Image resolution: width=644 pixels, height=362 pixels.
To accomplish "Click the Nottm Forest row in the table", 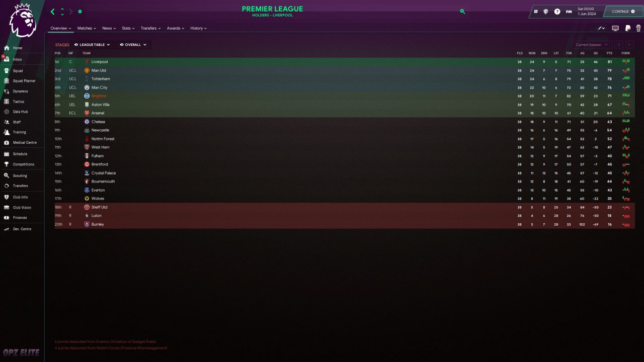I will [344, 139].
